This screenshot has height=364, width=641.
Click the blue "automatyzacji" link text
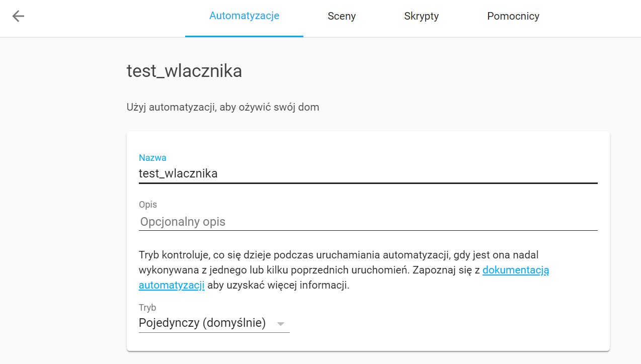(x=172, y=286)
